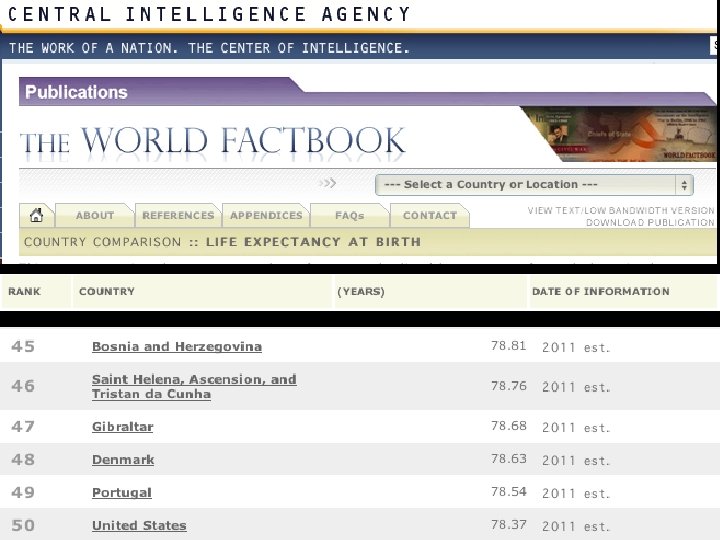Click rank number 48
Image resolution: width=720 pixels, height=540 pixels.
tap(23, 460)
